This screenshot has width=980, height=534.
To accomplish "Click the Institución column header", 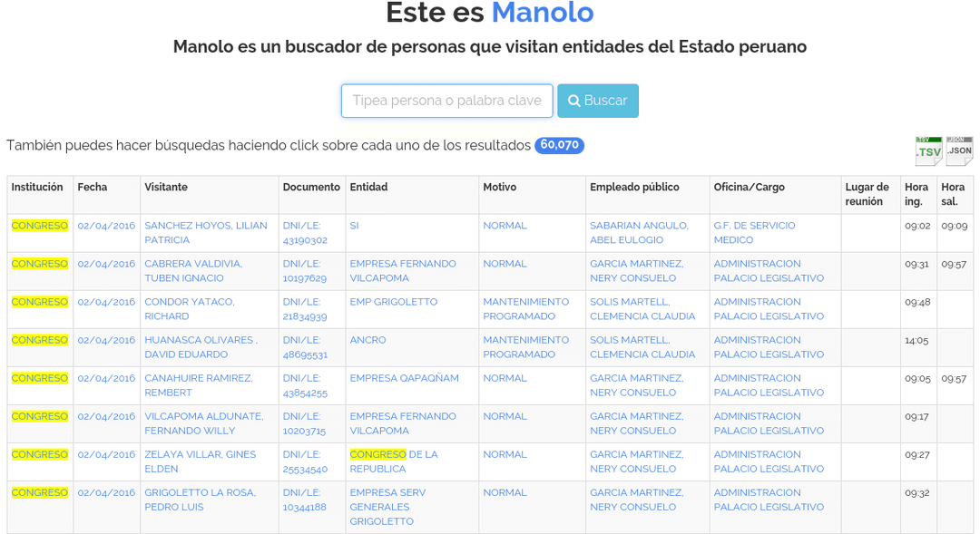I will 37,187.
